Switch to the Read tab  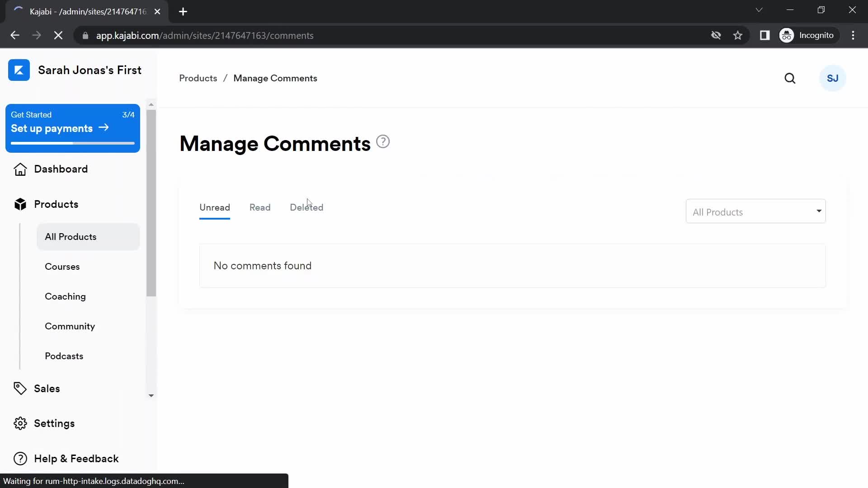coord(260,207)
